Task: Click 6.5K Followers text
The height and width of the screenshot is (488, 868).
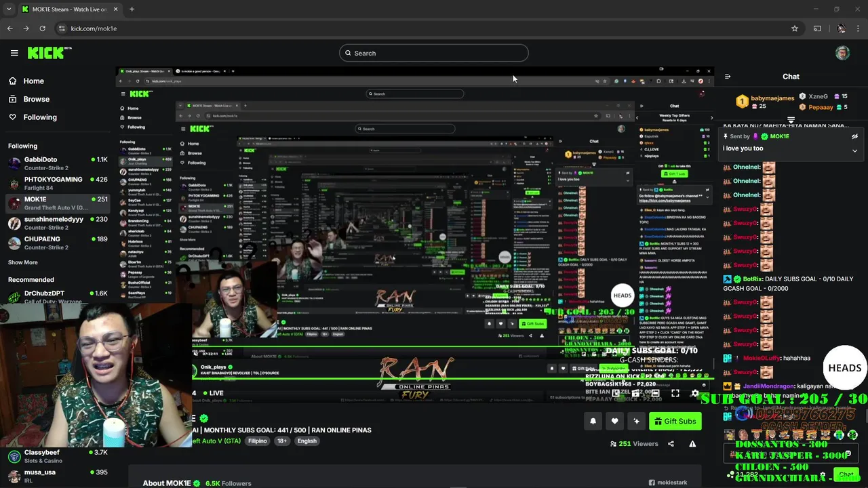Action: tap(228, 483)
